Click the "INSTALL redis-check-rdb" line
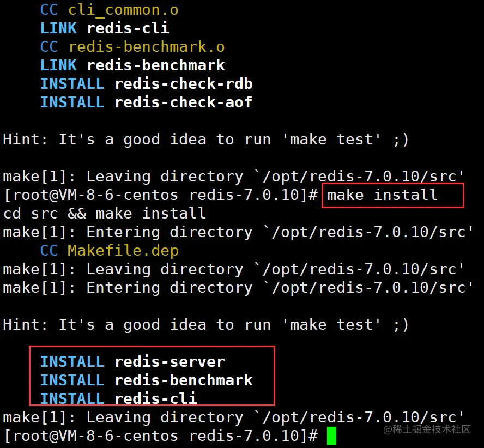 click(147, 84)
